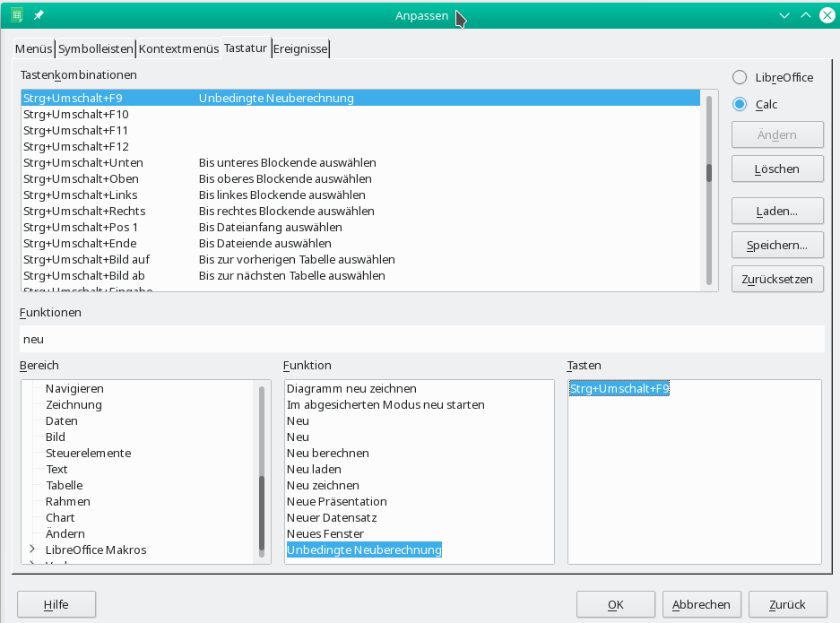
Task: Click Strg+Umschalt+F9 in the Tasten list
Action: coord(619,388)
